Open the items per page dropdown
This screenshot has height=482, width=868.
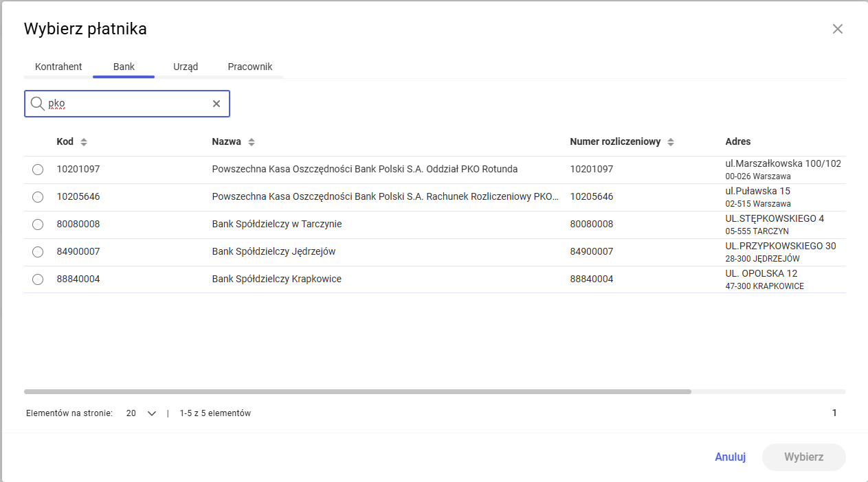[x=142, y=413]
